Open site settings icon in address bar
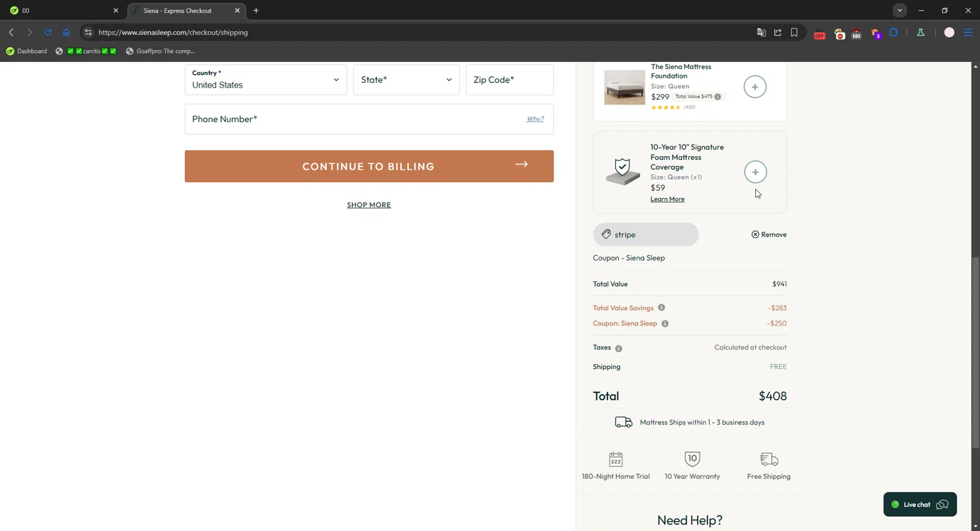980x531 pixels. tap(88, 32)
